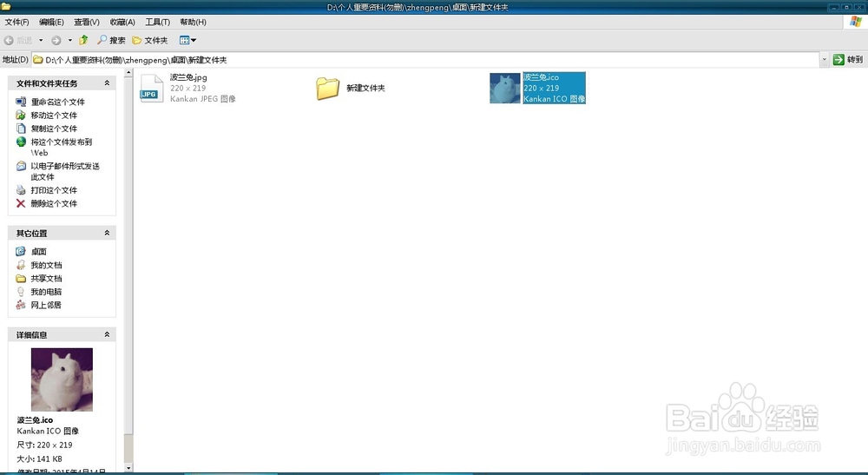Expand the address bar dropdown arrow

pyautogui.click(x=825, y=60)
